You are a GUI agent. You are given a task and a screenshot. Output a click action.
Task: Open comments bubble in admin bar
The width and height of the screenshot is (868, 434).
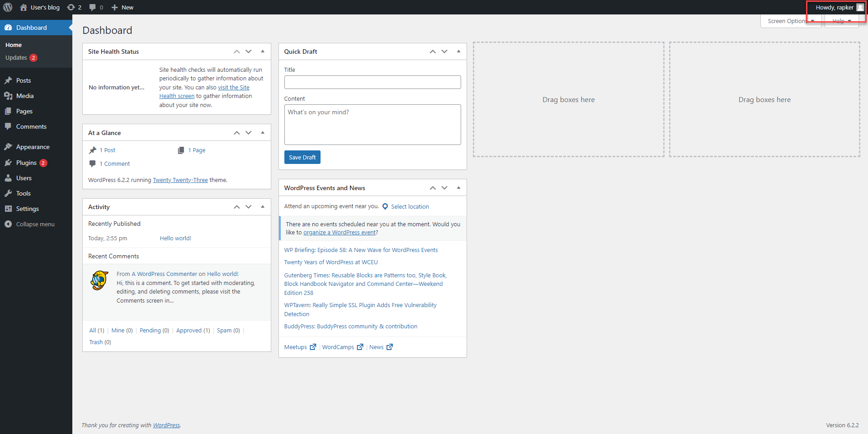93,7
